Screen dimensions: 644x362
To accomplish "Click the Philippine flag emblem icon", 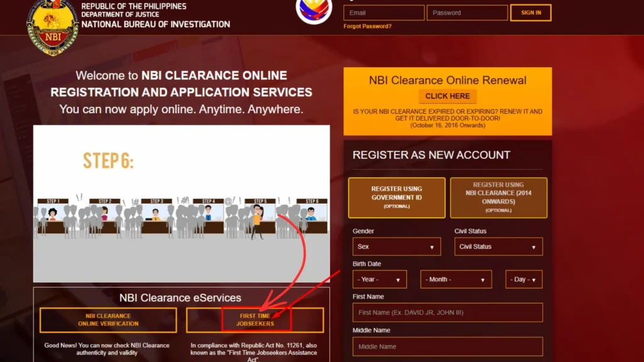I will coord(314,11).
